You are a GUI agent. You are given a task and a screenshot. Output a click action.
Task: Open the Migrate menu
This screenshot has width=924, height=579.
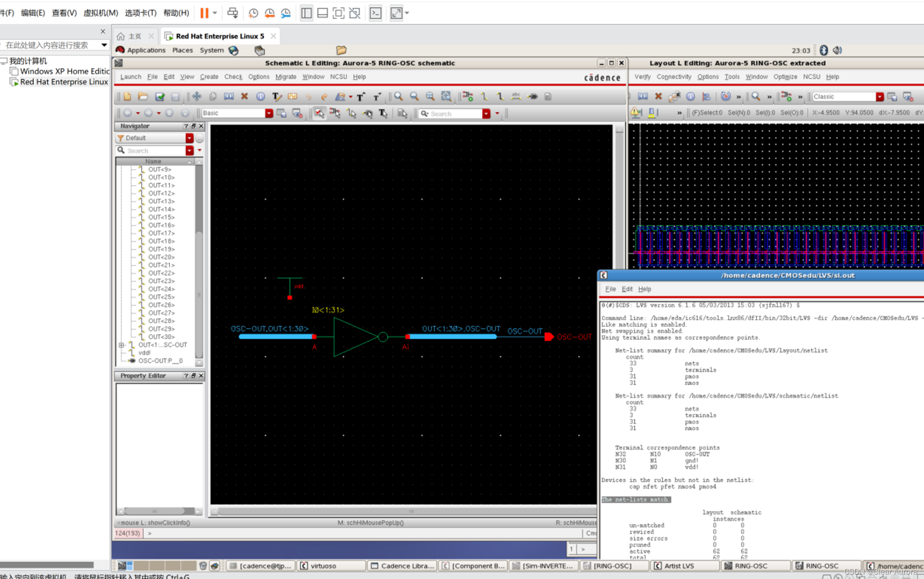coord(286,77)
